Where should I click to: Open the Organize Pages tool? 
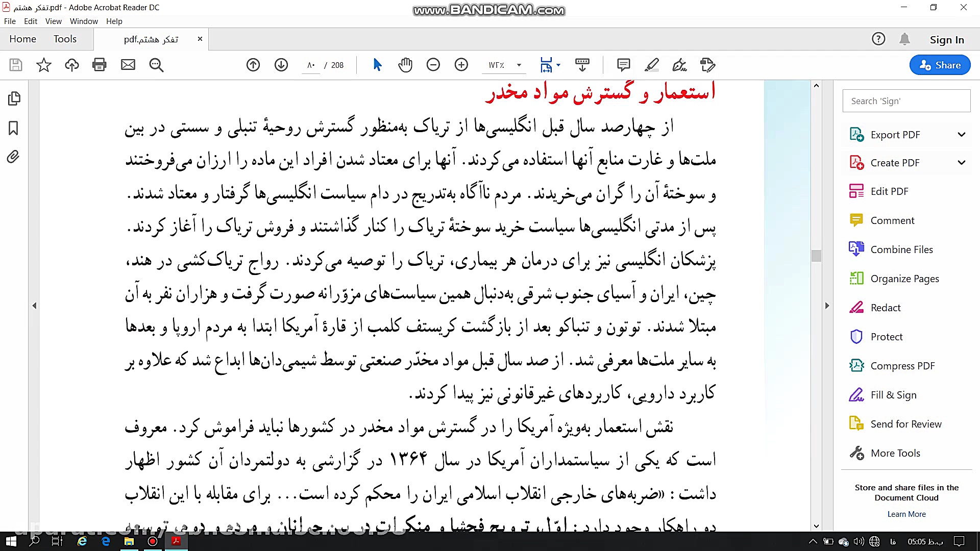(x=904, y=279)
